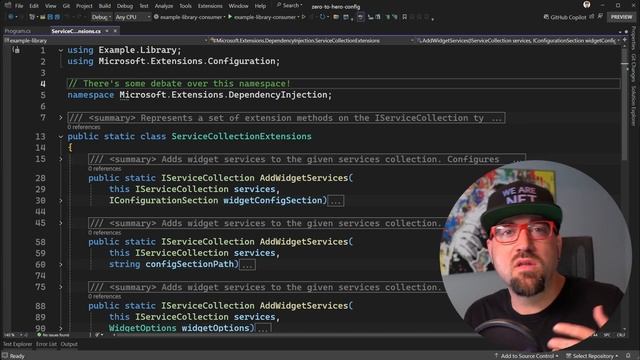Open GitHub Copilot menu
Screen dimensions: 640x360
(565, 17)
